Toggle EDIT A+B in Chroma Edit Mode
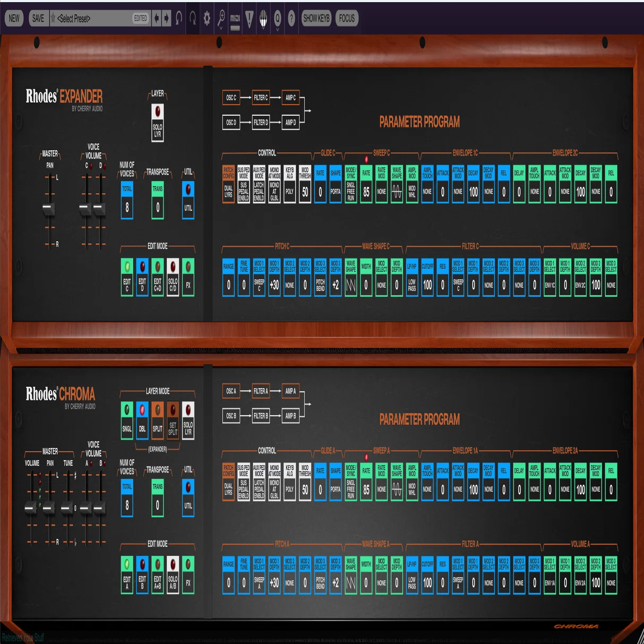 click(158, 574)
